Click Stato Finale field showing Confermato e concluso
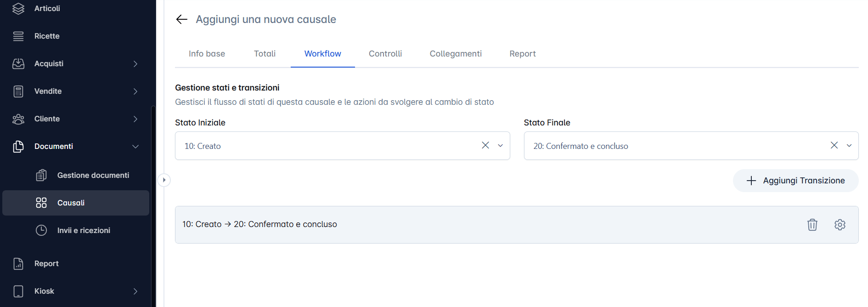 tap(691, 146)
